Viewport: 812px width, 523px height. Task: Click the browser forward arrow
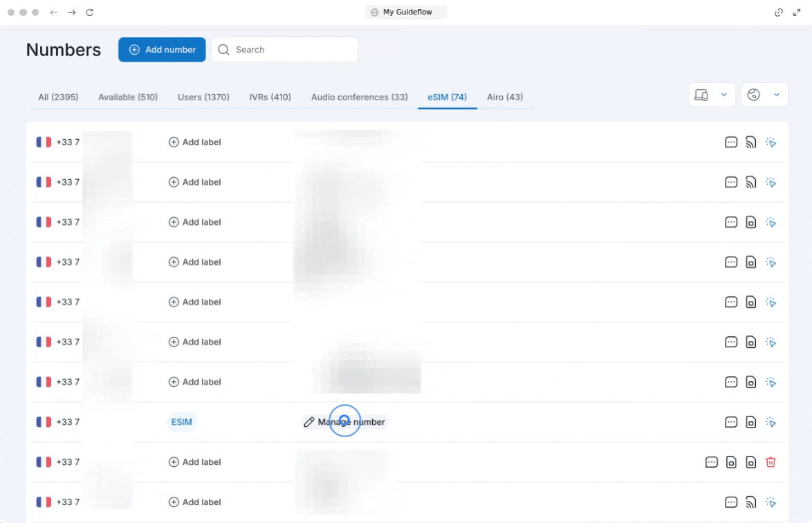(x=72, y=12)
